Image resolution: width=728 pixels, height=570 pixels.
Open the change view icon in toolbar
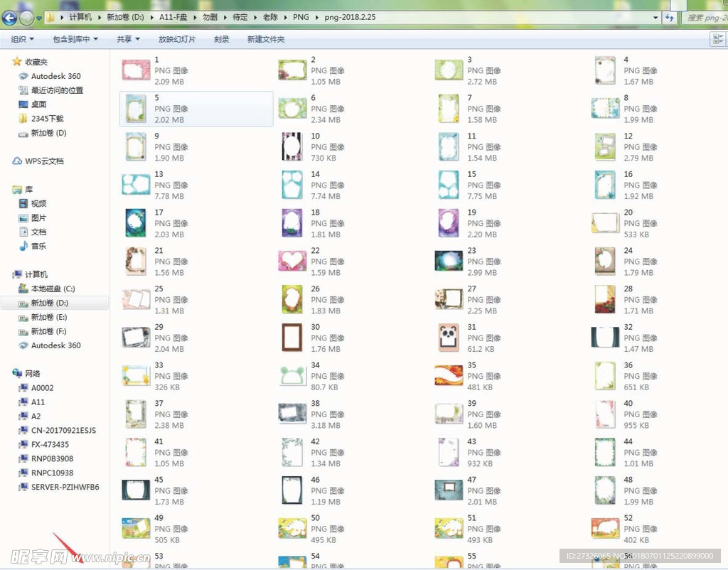point(718,39)
